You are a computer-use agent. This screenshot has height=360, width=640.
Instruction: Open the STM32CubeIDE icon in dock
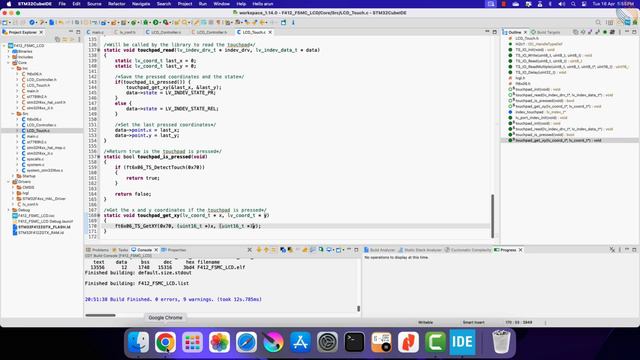(462, 342)
